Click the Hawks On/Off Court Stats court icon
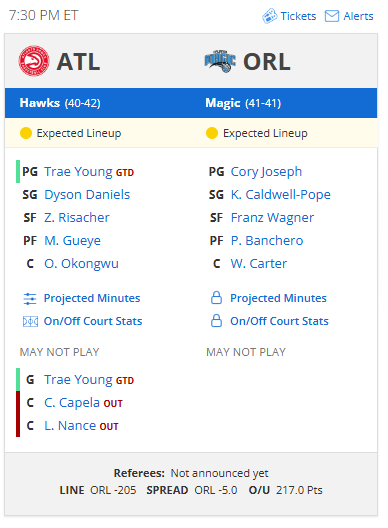 pyautogui.click(x=30, y=322)
